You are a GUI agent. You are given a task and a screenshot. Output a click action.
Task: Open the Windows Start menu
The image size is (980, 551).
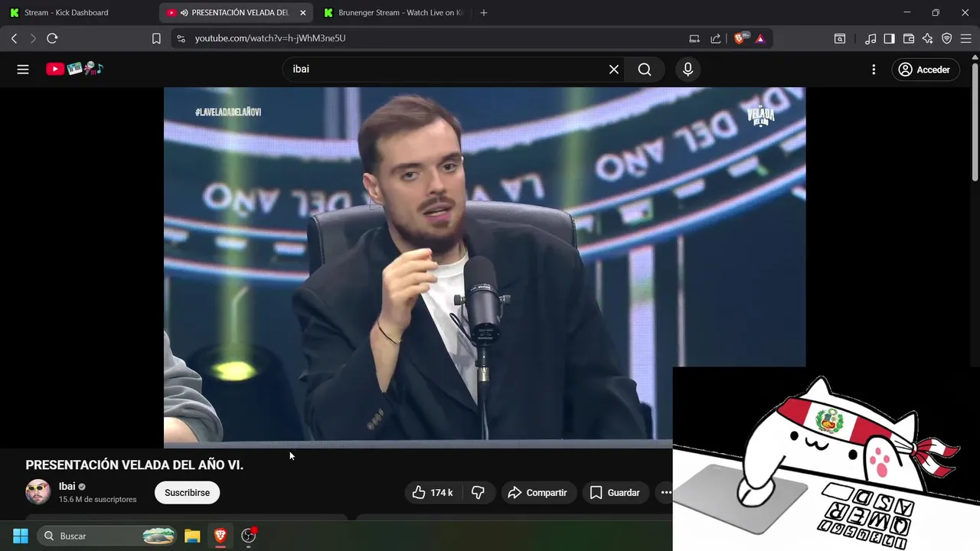(21, 536)
